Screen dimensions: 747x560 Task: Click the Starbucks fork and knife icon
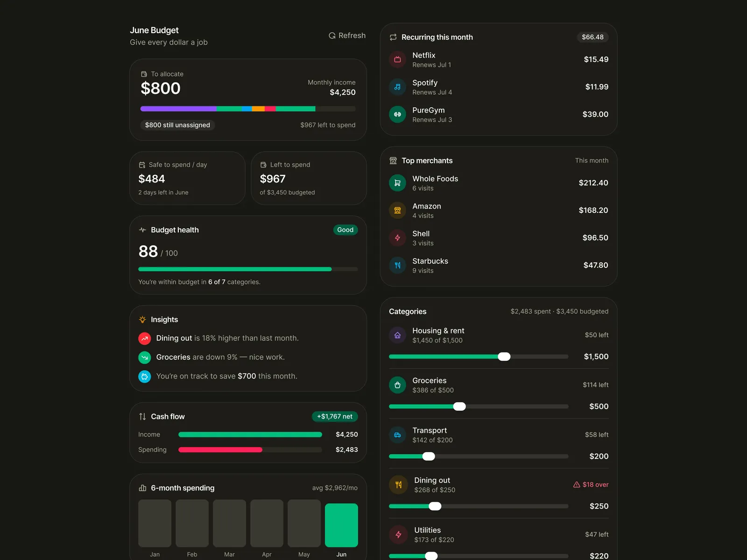pyautogui.click(x=397, y=266)
